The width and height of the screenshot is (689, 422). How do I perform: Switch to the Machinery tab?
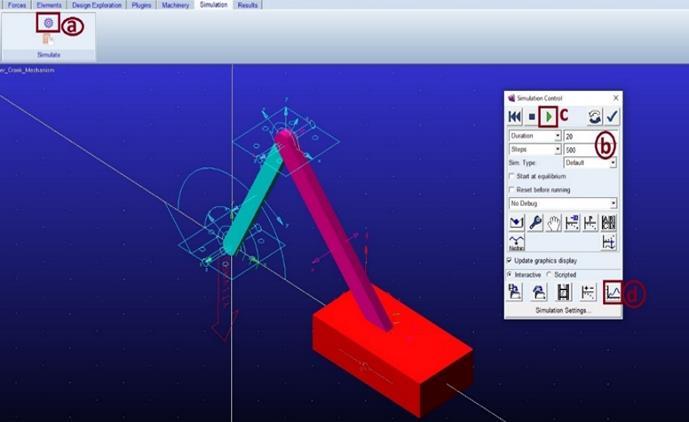(175, 5)
